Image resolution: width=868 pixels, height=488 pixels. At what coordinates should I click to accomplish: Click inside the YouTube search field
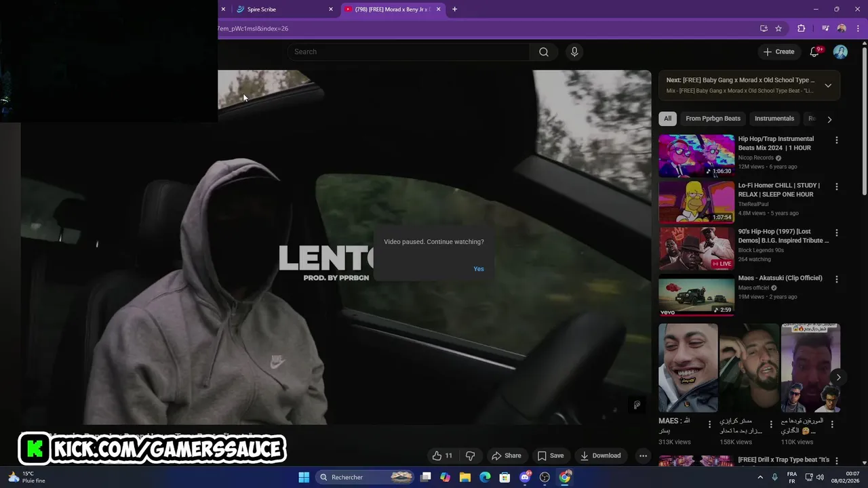point(409,52)
